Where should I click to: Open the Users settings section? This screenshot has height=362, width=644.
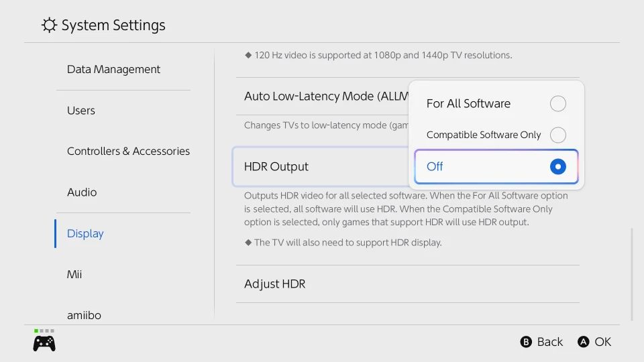[81, 111]
